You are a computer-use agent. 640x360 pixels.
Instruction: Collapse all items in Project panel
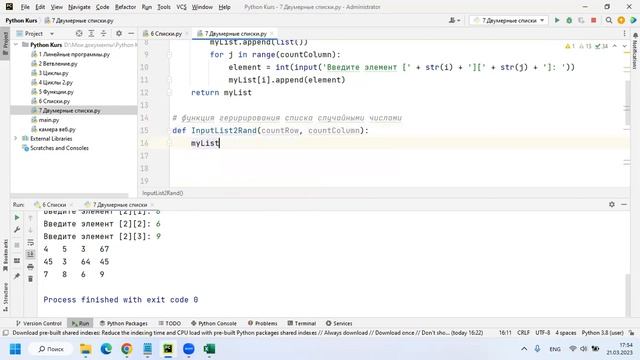click(x=103, y=33)
